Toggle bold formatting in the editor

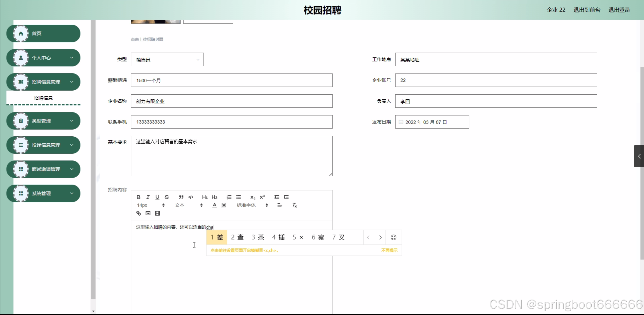pyautogui.click(x=138, y=197)
